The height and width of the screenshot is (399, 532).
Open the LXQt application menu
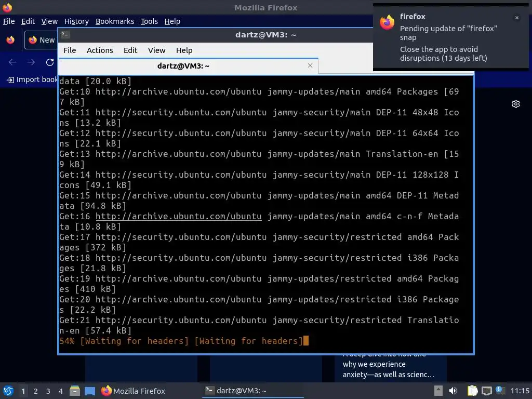(8, 391)
